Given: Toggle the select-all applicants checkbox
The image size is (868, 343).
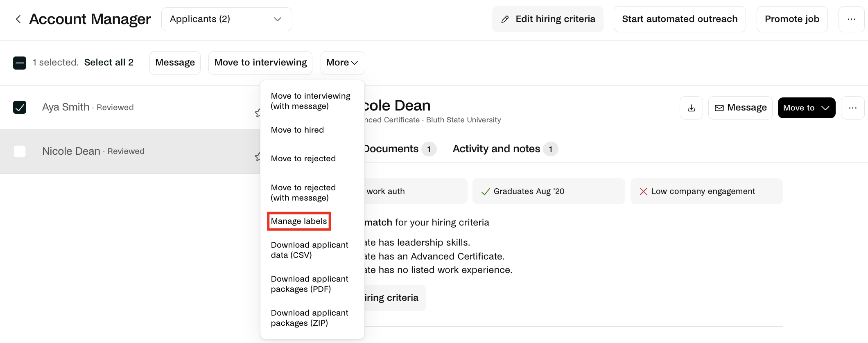Looking at the screenshot, I should click(20, 63).
